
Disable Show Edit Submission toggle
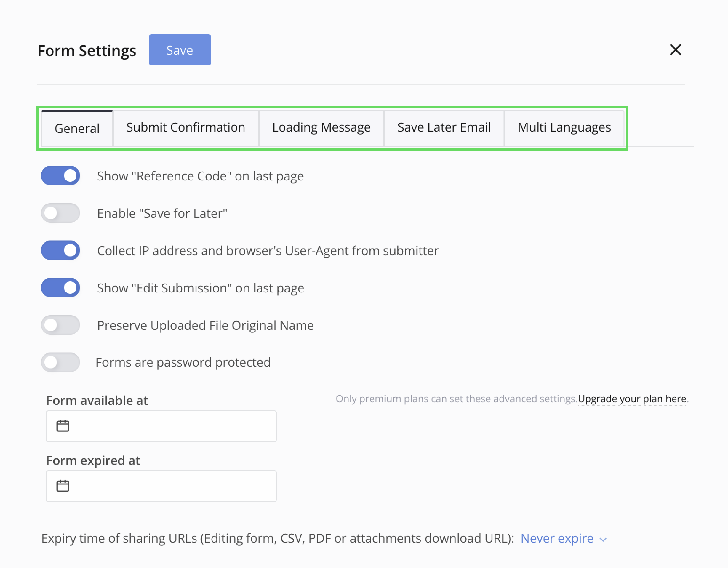click(x=60, y=288)
